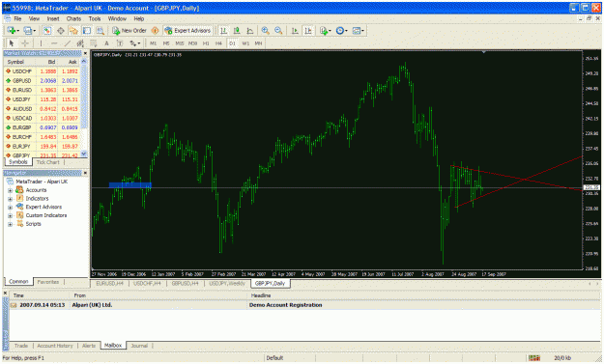Select the EURJPY row in Market Watch
Image resolution: width=604 pixels, height=364 pixels.
click(x=42, y=147)
